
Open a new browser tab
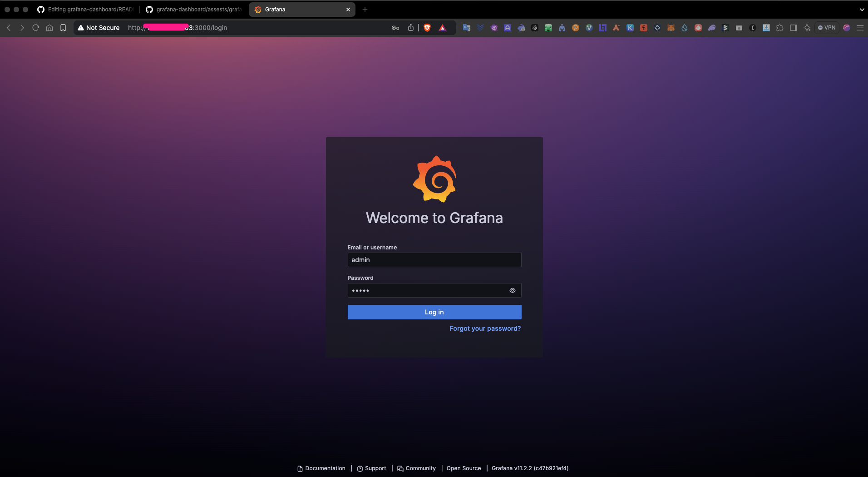tap(365, 10)
